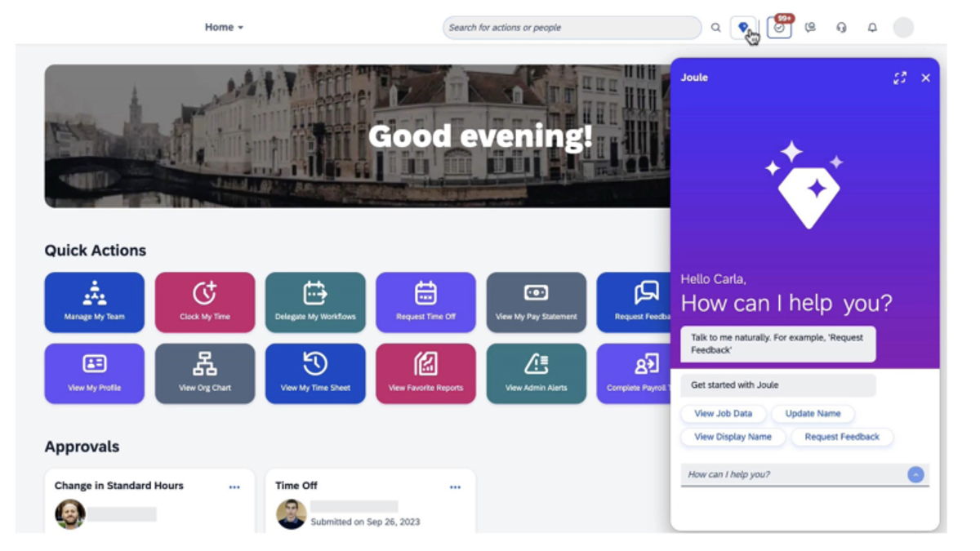Image resolution: width=980 pixels, height=551 pixels.
Task: Open the Complete Payroll tile
Action: point(634,374)
